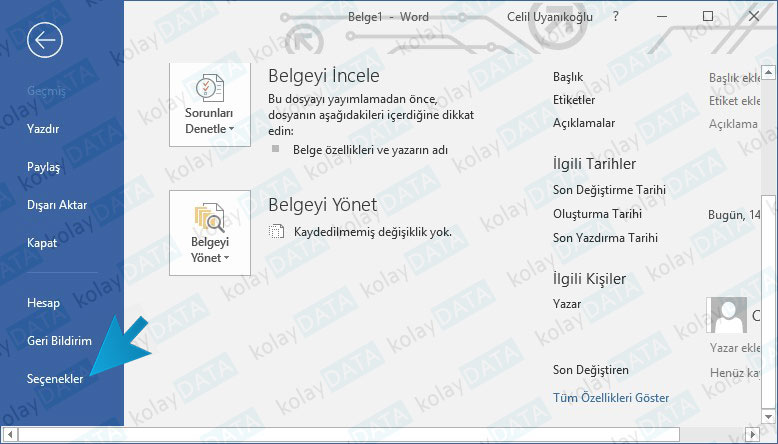Click the Etiket ekle field
The image size is (778, 444).
[x=734, y=101]
